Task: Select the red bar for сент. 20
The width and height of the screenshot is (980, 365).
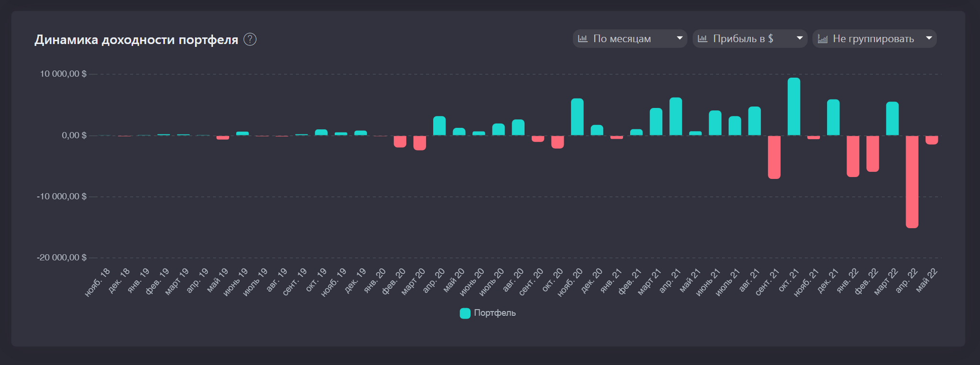Action: pos(538,139)
